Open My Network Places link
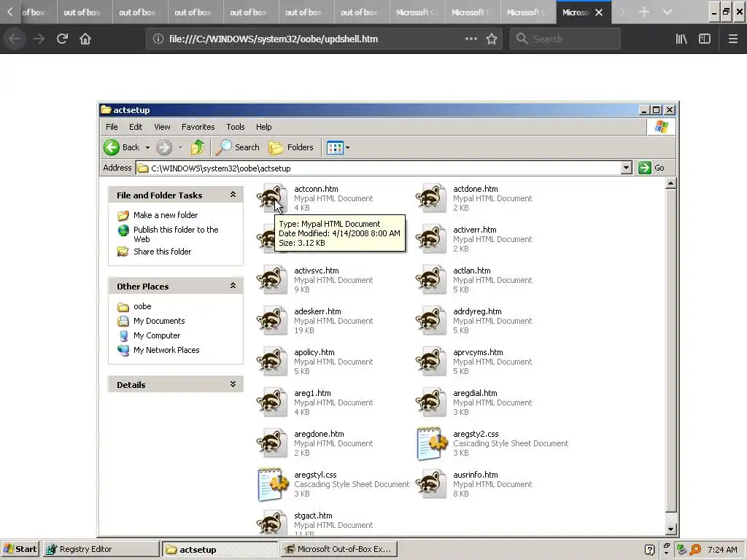This screenshot has width=747, height=560. click(x=166, y=350)
